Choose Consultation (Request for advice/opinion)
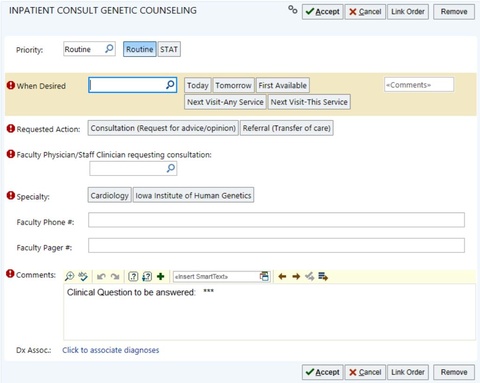Viewport: 480px width, 383px height. point(163,128)
